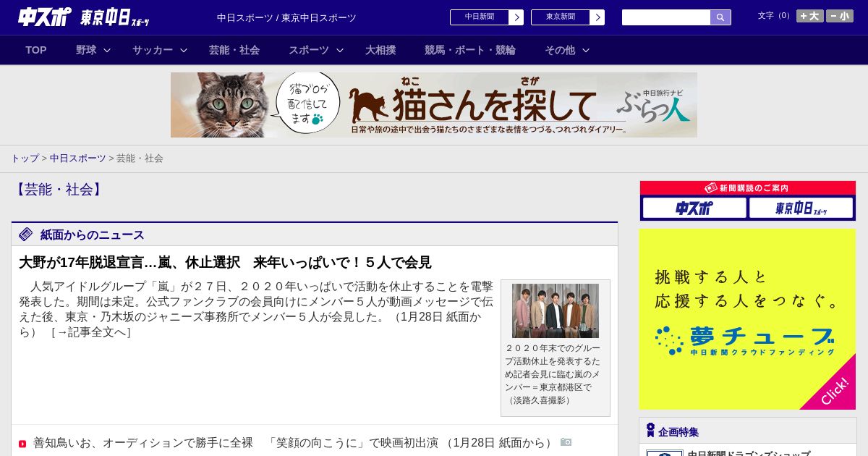Viewport: 868px width, 456px height.
Task: Click camera icon after 善知鳥いお headline
Action: (x=566, y=442)
